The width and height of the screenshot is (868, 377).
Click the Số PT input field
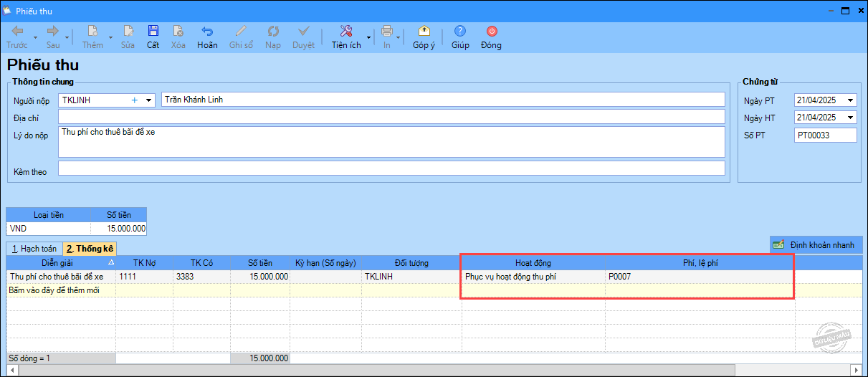coord(825,135)
